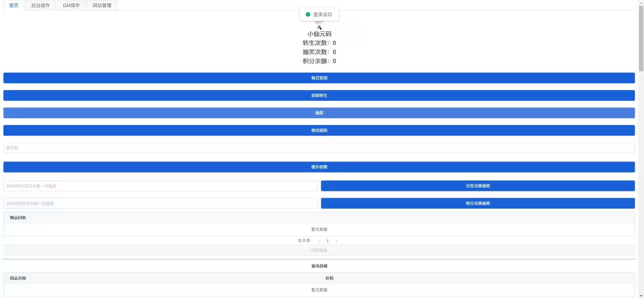Image resolution: width=644 pixels, height=299 pixels.
Task: Click the 积分兑换抽奖 button
Action: point(478,203)
